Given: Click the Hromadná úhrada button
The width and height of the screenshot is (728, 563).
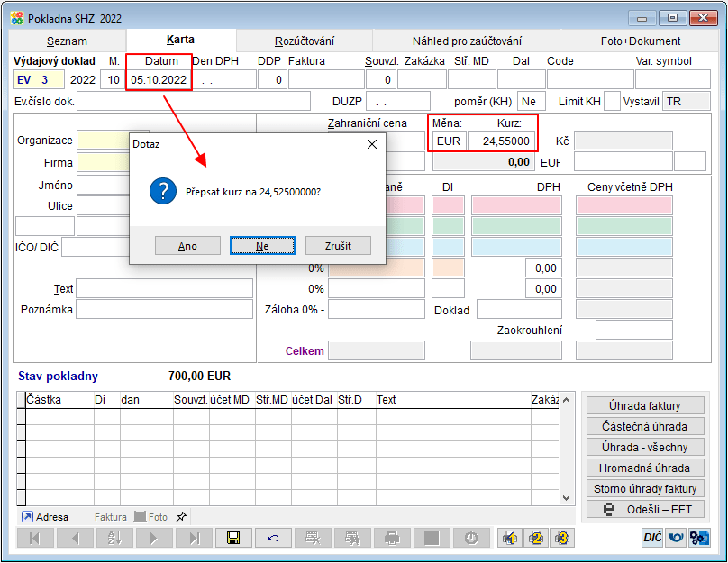Looking at the screenshot, I should click(645, 468).
